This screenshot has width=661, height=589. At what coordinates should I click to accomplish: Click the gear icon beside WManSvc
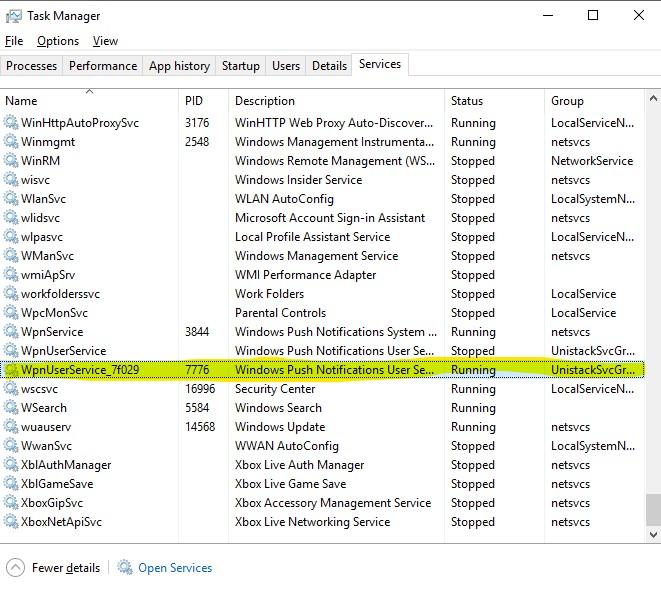[x=11, y=256]
